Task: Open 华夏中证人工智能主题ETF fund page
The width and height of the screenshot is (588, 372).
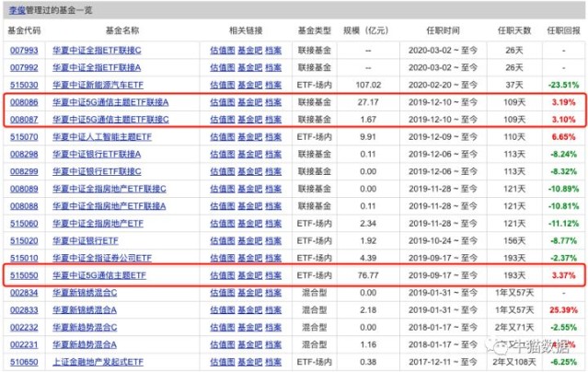Action: [x=102, y=137]
